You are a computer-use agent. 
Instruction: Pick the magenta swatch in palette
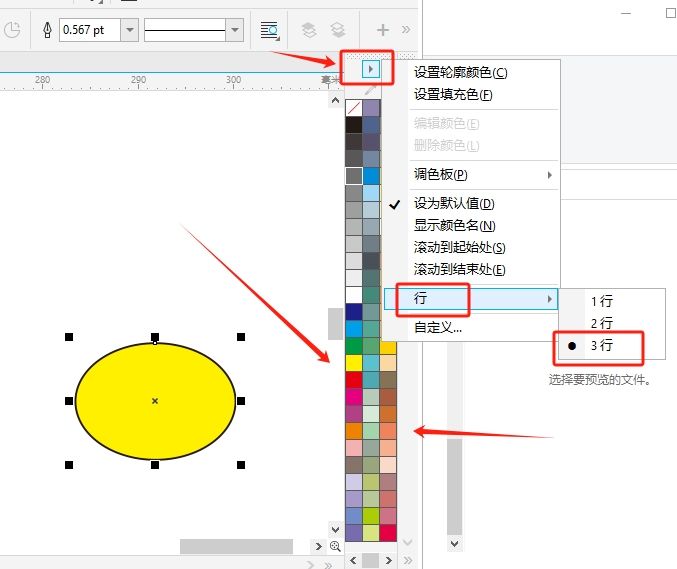pyautogui.click(x=354, y=396)
